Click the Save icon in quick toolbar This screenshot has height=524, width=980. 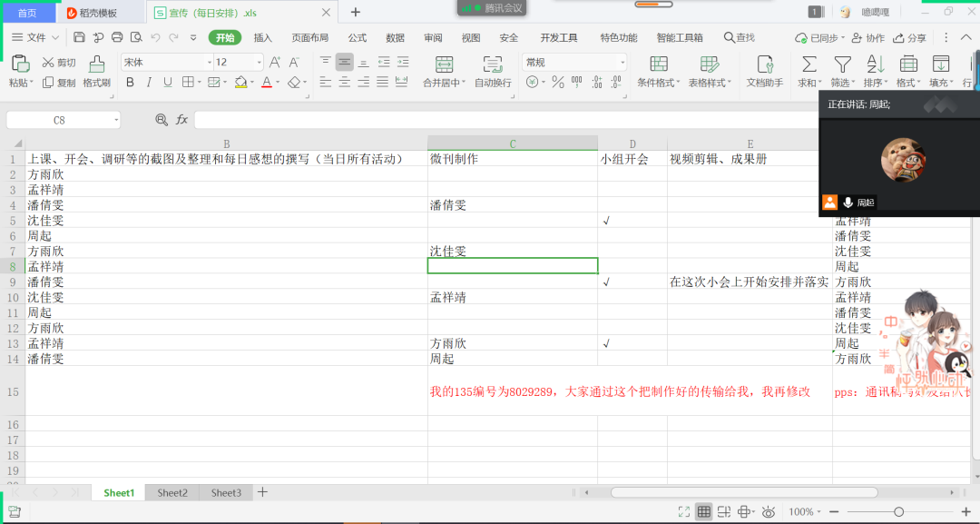79,37
